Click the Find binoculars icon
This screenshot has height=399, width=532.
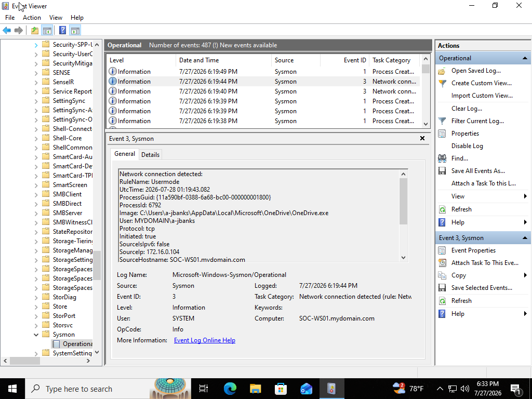tap(442, 158)
